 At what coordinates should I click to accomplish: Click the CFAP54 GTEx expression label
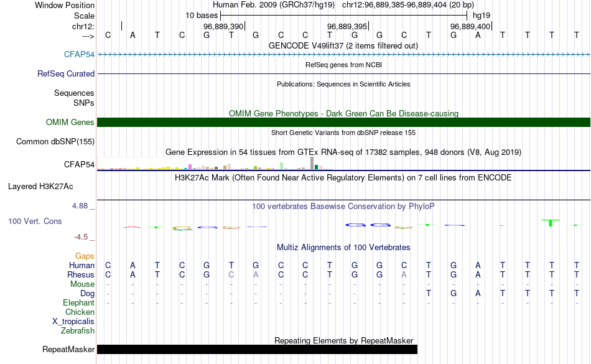[79, 164]
